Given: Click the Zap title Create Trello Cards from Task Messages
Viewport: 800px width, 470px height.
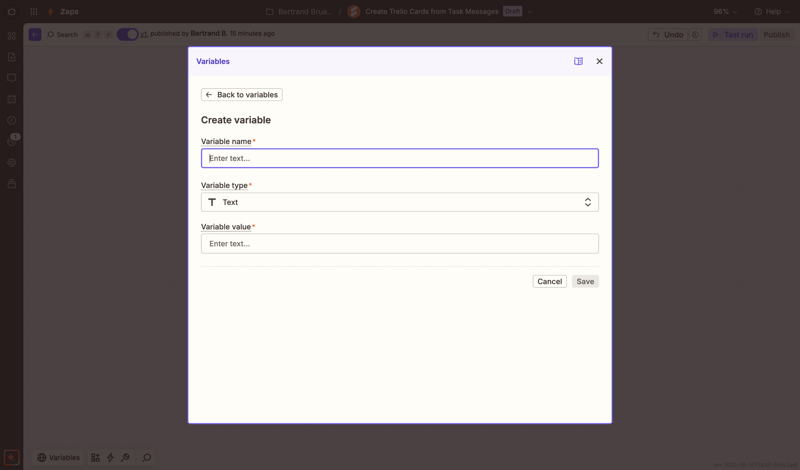Looking at the screenshot, I should (x=432, y=11).
